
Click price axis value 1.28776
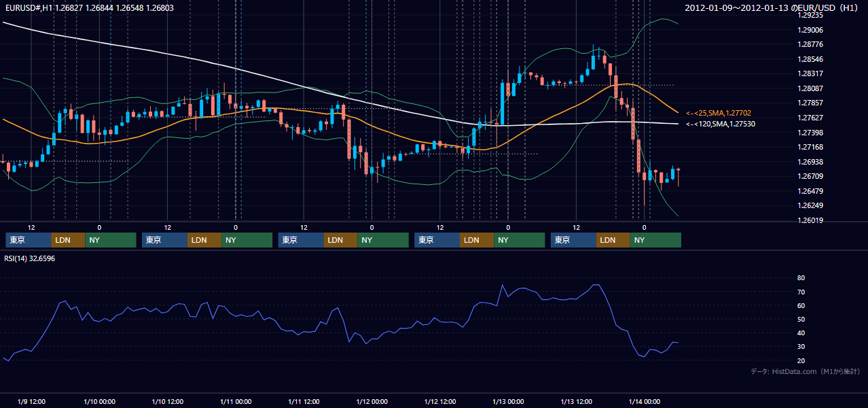[x=810, y=44]
